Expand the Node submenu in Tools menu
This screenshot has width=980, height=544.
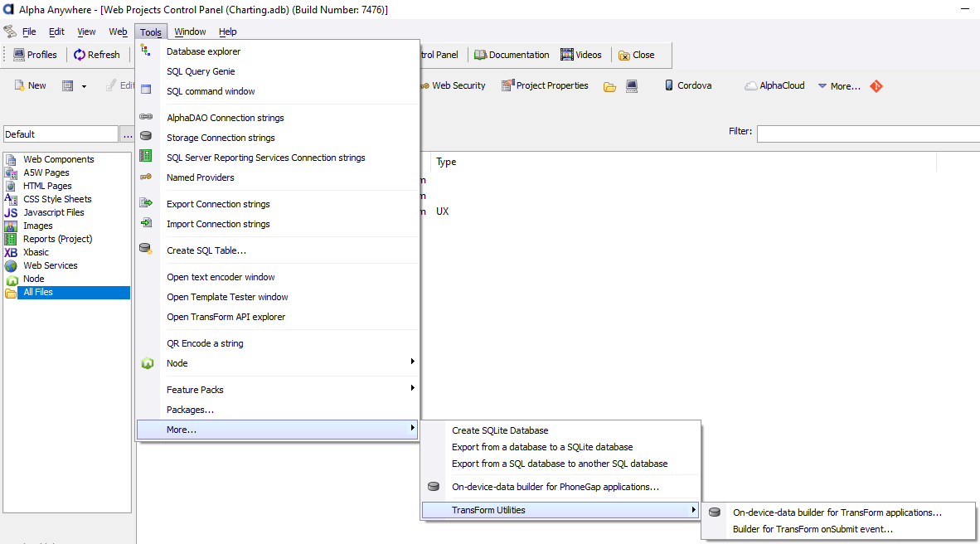coord(278,363)
